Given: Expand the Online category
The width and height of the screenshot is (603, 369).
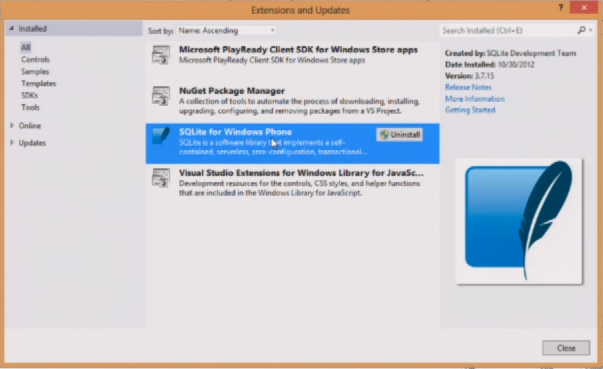Looking at the screenshot, I should pyautogui.click(x=12, y=125).
